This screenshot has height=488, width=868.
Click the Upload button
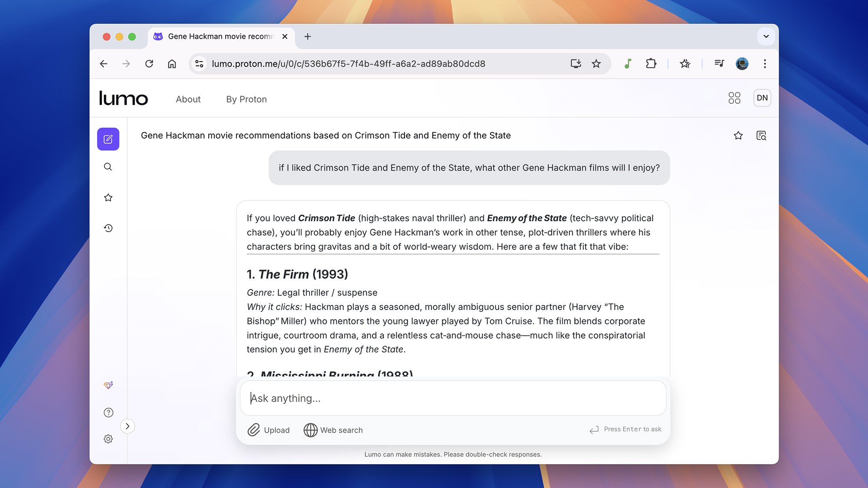pos(269,430)
